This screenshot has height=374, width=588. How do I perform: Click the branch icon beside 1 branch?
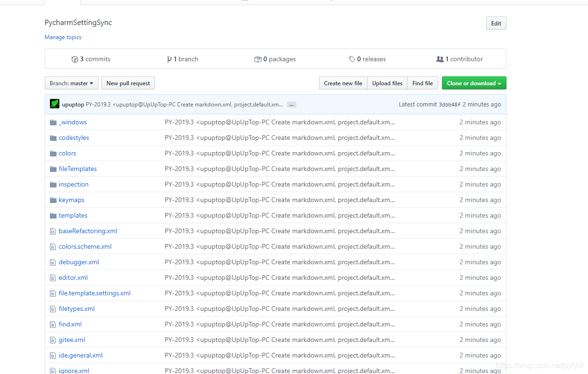point(170,59)
